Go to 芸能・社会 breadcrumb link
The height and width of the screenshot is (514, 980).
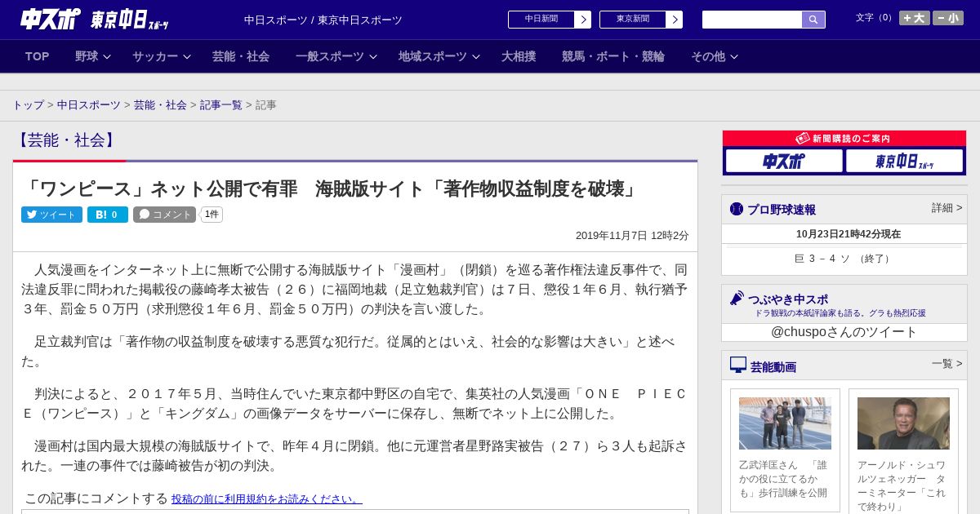coord(160,105)
